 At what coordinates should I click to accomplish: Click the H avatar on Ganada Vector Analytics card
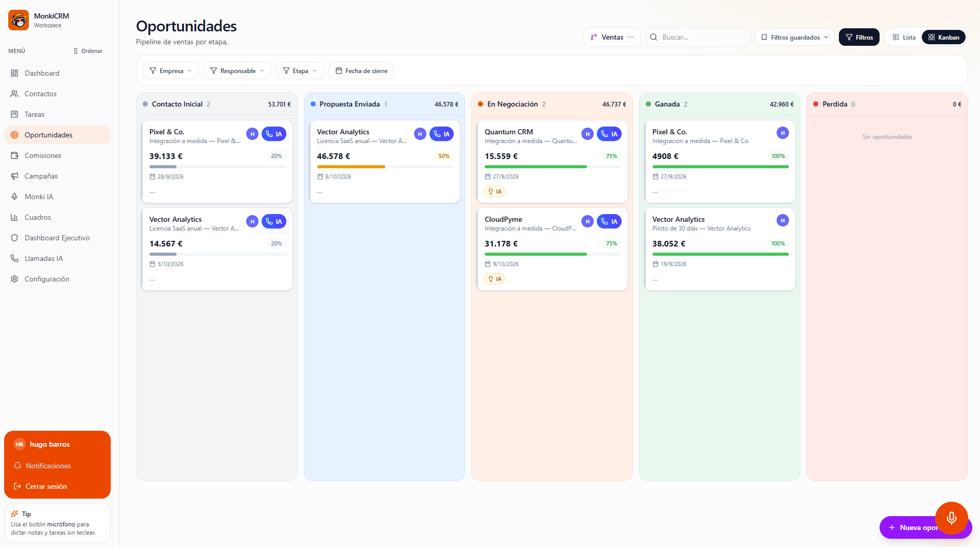783,220
